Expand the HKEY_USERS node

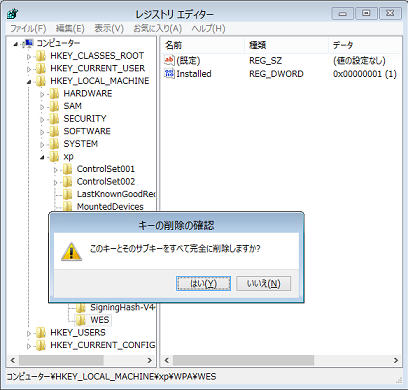29,333
